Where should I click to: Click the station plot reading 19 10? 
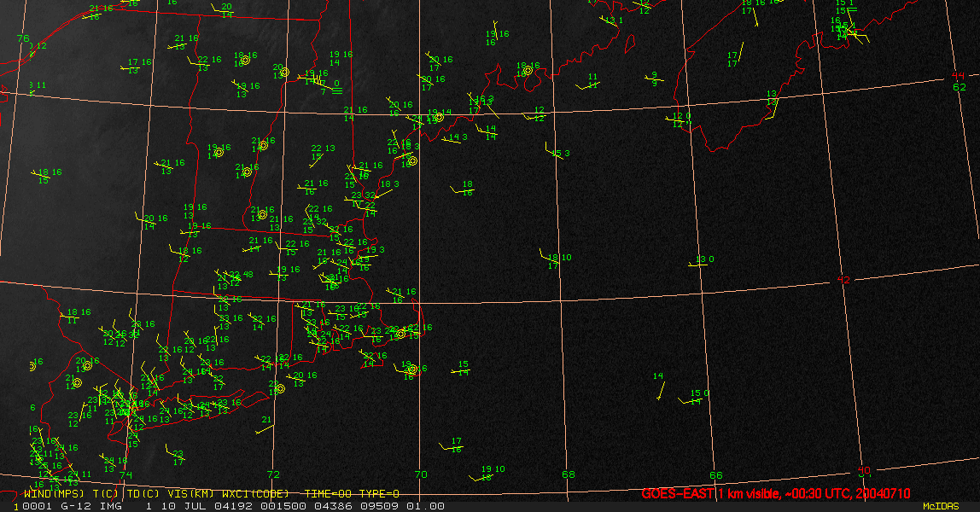(491, 474)
